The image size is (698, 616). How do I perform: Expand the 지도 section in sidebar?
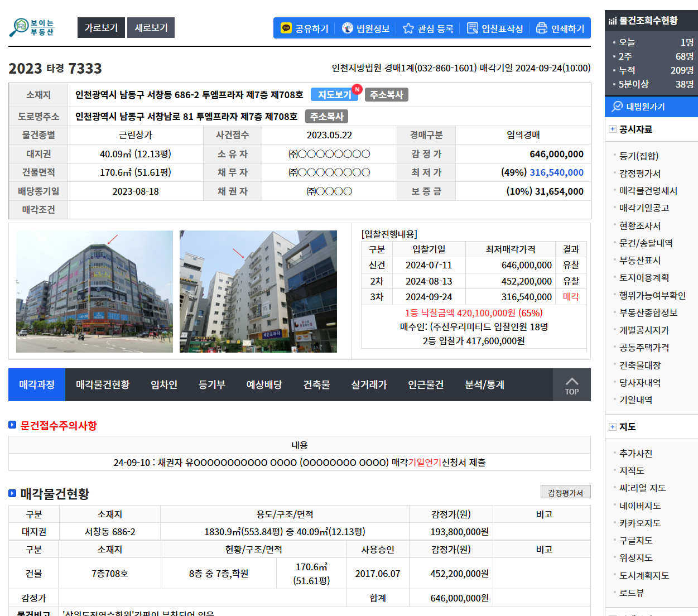(613, 427)
